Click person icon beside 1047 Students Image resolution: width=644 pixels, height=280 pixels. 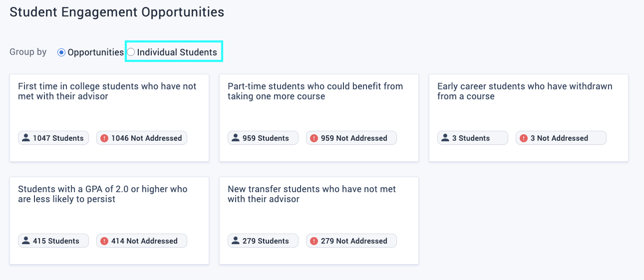tap(26, 138)
